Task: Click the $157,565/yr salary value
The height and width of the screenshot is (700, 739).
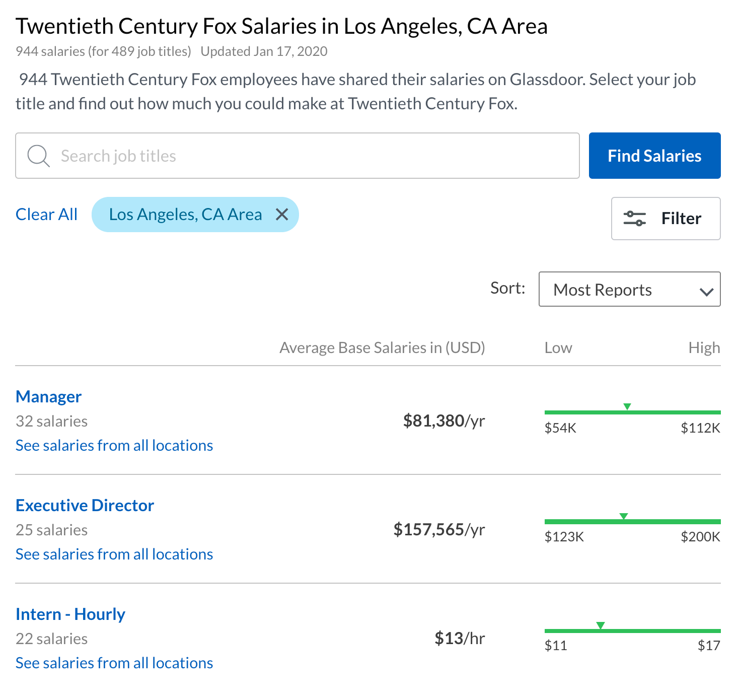Action: click(439, 529)
